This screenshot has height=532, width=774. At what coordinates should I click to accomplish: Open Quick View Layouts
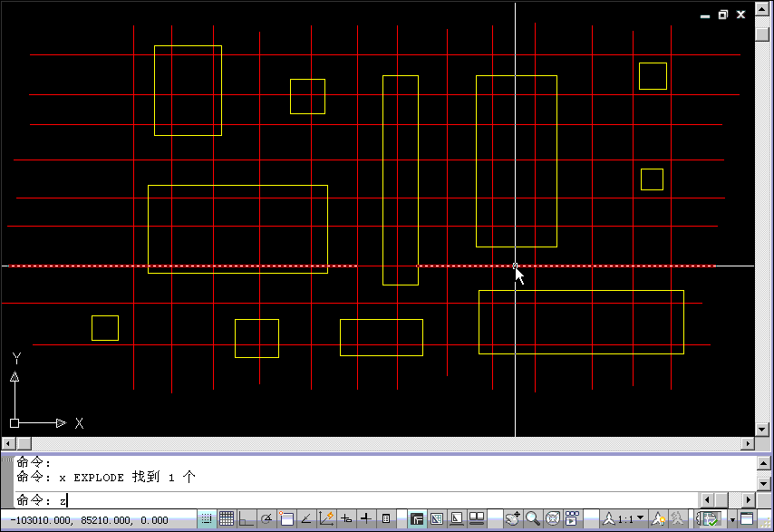point(457,519)
